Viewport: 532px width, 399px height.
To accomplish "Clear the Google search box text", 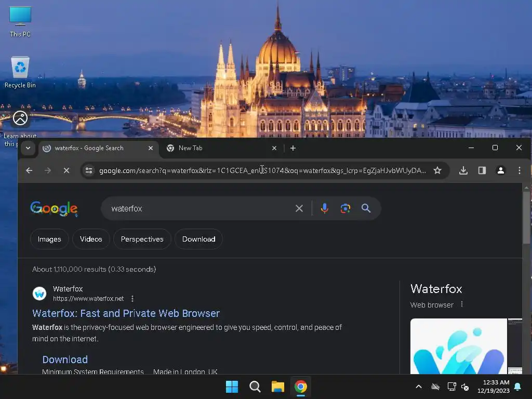I will coord(299,208).
